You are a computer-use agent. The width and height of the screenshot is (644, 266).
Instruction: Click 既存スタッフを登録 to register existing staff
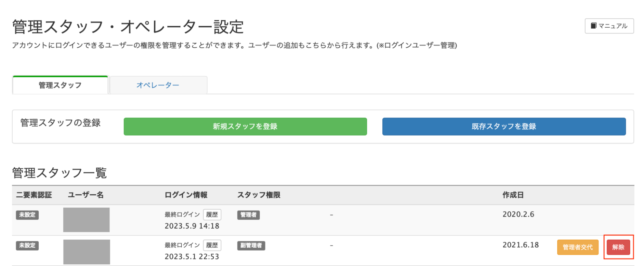504,126
